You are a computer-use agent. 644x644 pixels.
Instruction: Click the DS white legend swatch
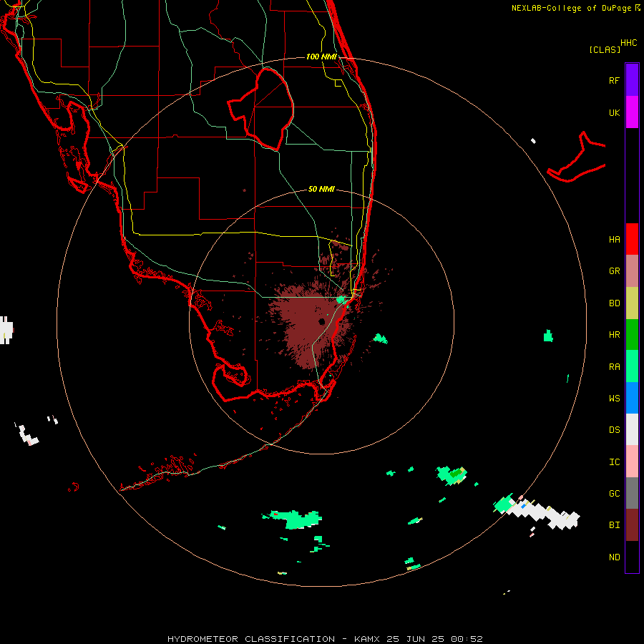click(x=632, y=429)
